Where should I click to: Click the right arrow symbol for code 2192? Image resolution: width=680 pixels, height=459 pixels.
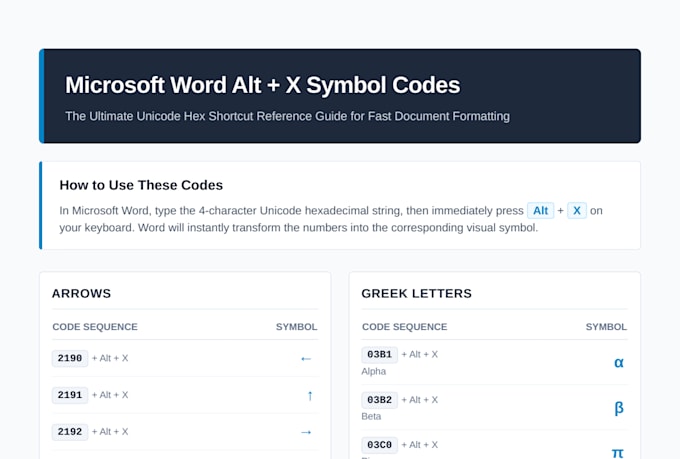(306, 432)
